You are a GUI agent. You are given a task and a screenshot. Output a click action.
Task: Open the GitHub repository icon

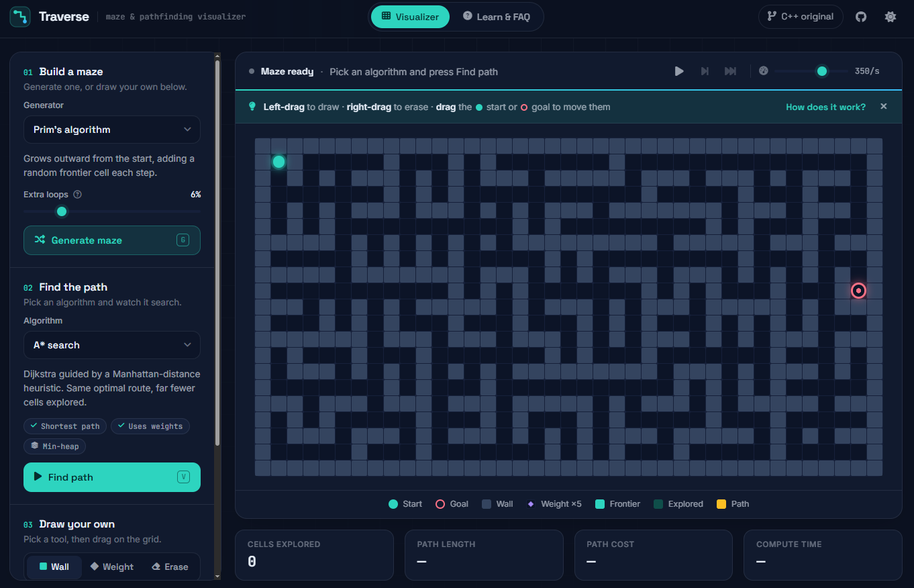point(861,17)
